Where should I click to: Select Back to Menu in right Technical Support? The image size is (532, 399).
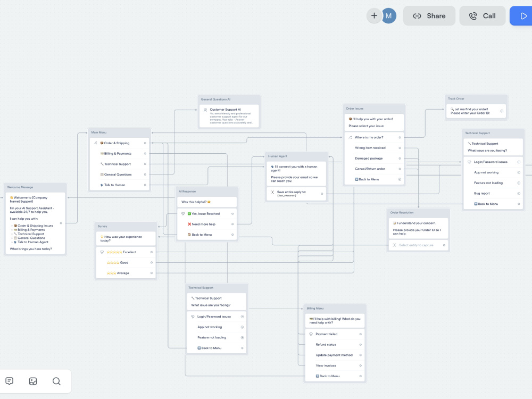(x=493, y=204)
